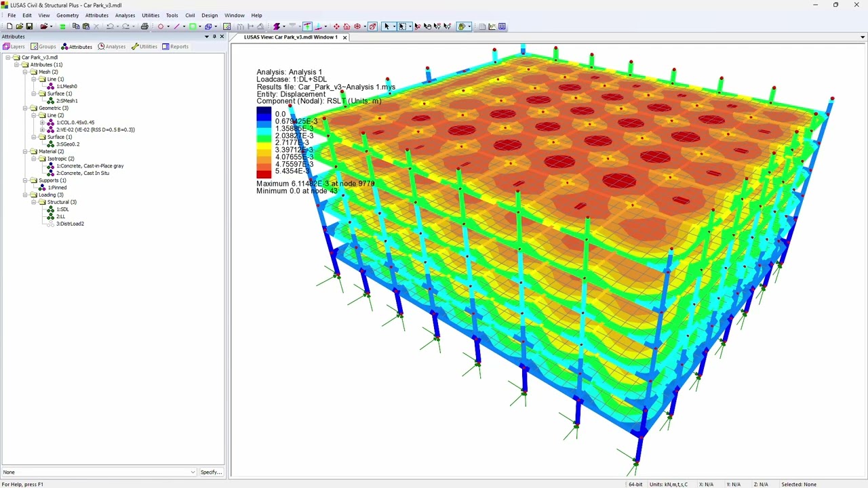This screenshot has width=868, height=488.
Task: Click the red contour legend swatch
Action: click(264, 175)
